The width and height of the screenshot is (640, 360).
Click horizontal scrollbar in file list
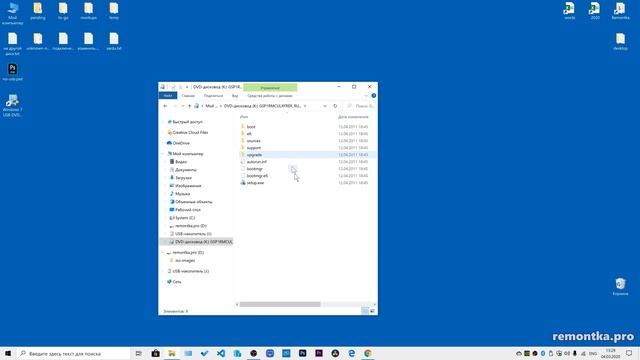pyautogui.click(x=280, y=304)
